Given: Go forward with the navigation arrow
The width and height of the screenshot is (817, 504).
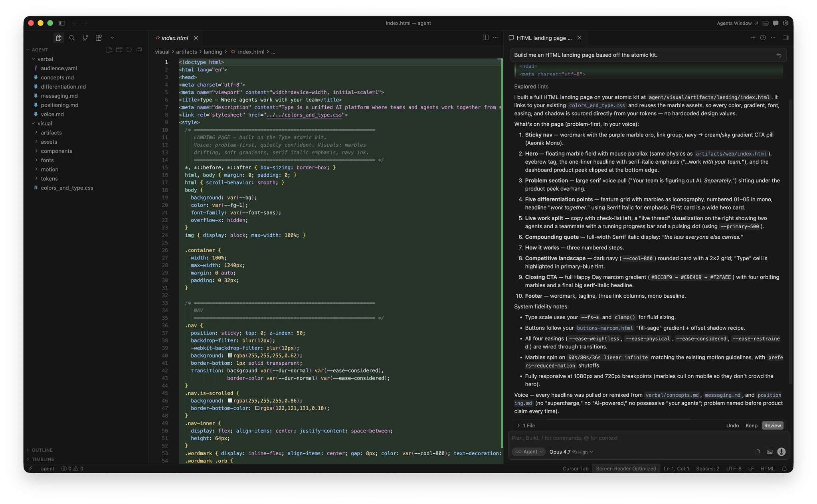Looking at the screenshot, I should tap(85, 23).
